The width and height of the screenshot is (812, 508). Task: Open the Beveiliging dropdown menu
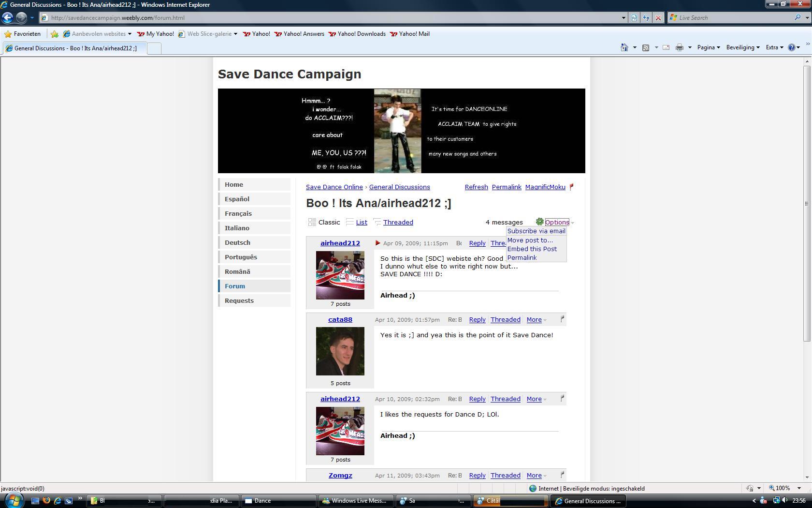[x=742, y=47]
